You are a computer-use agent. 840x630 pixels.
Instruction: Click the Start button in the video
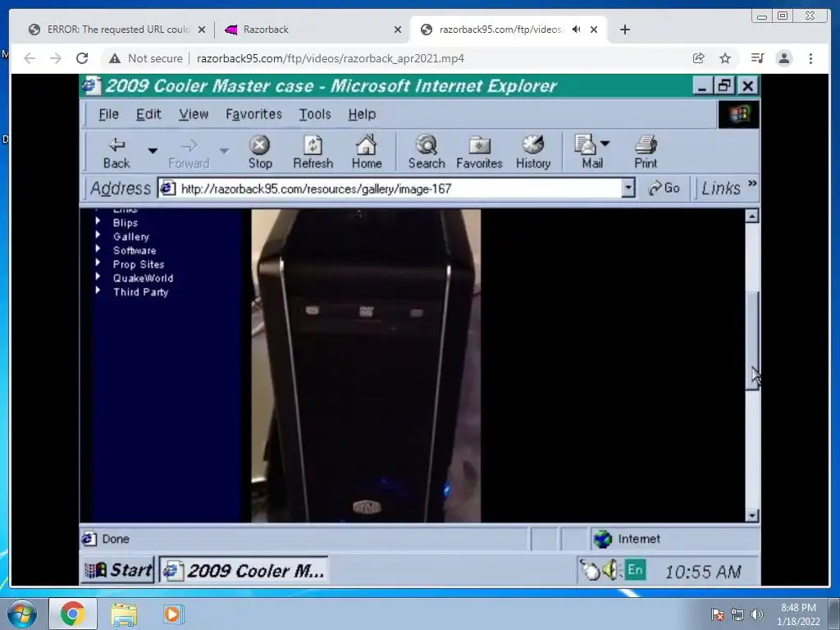pyautogui.click(x=118, y=570)
